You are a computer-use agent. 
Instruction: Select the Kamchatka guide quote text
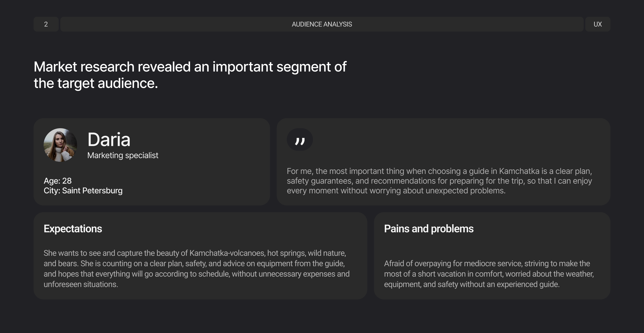439,181
